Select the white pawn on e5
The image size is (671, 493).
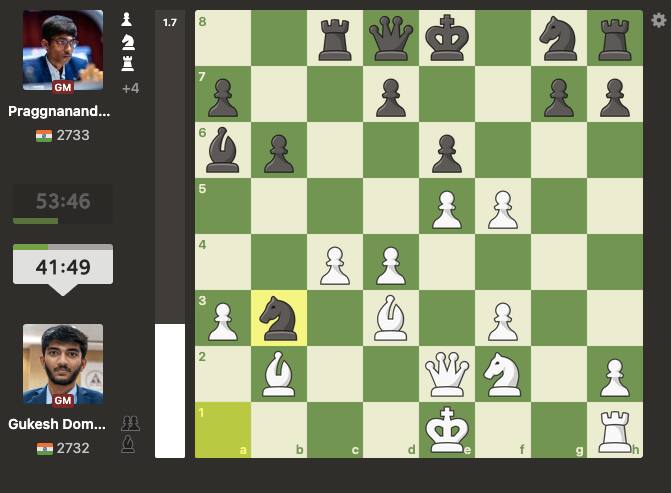click(x=447, y=209)
